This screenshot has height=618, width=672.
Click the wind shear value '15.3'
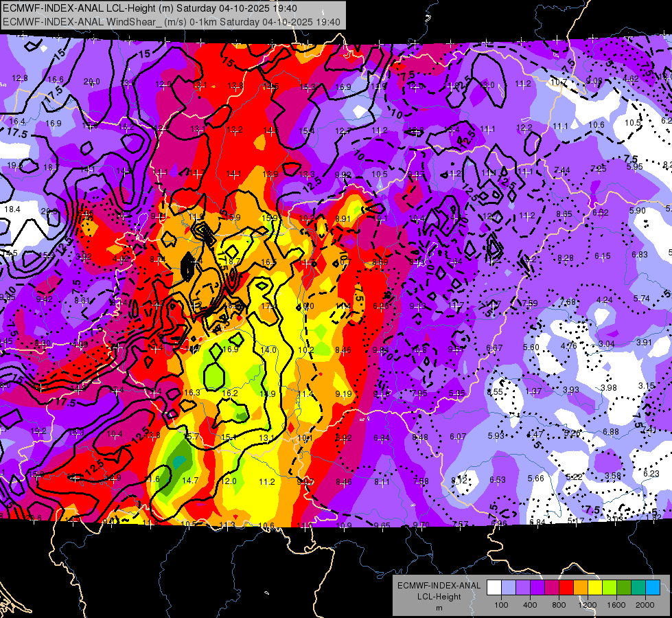(x=307, y=87)
